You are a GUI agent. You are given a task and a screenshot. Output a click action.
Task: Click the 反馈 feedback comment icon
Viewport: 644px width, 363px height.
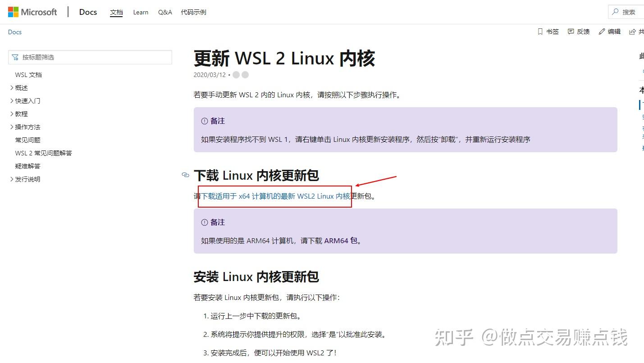tap(571, 32)
